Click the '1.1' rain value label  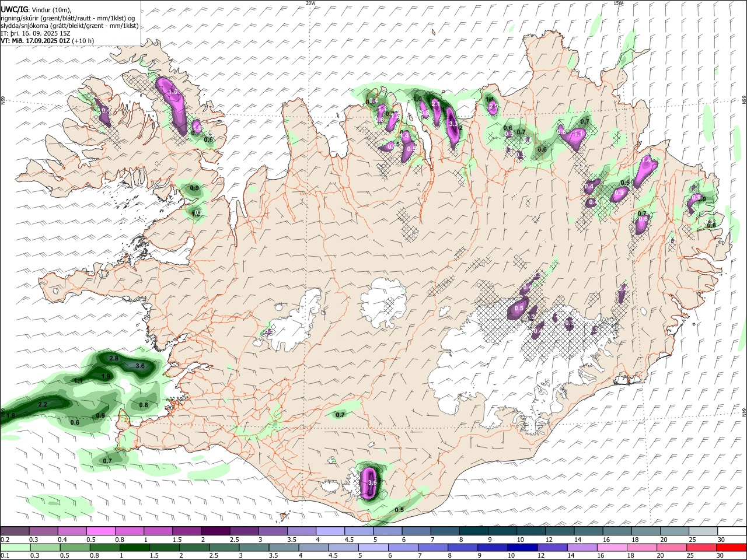(78, 380)
